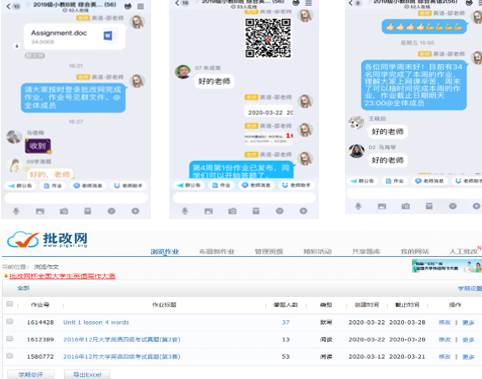
Task: Click the message input field in the left chat
Action: [76, 198]
